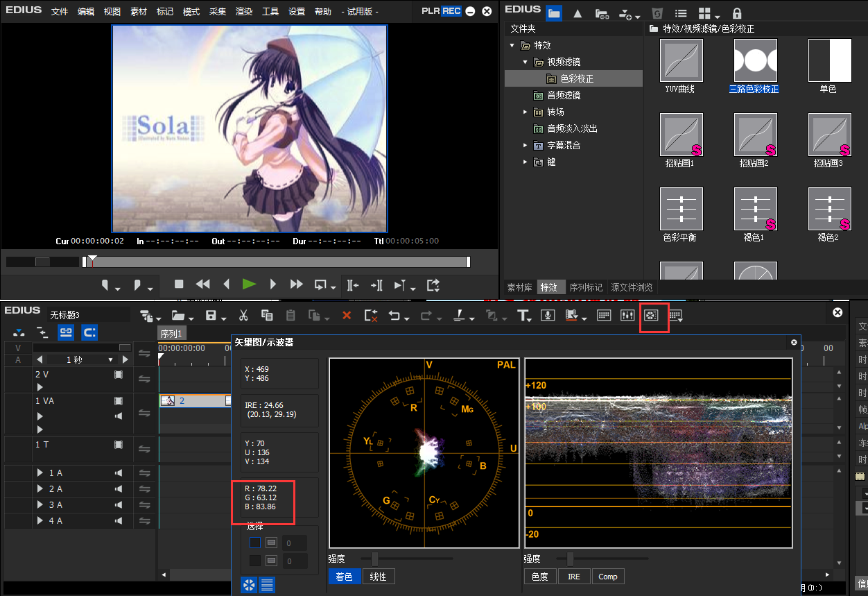This screenshot has width=868, height=596.
Task: Open the 渲染 menu
Action: point(244,12)
